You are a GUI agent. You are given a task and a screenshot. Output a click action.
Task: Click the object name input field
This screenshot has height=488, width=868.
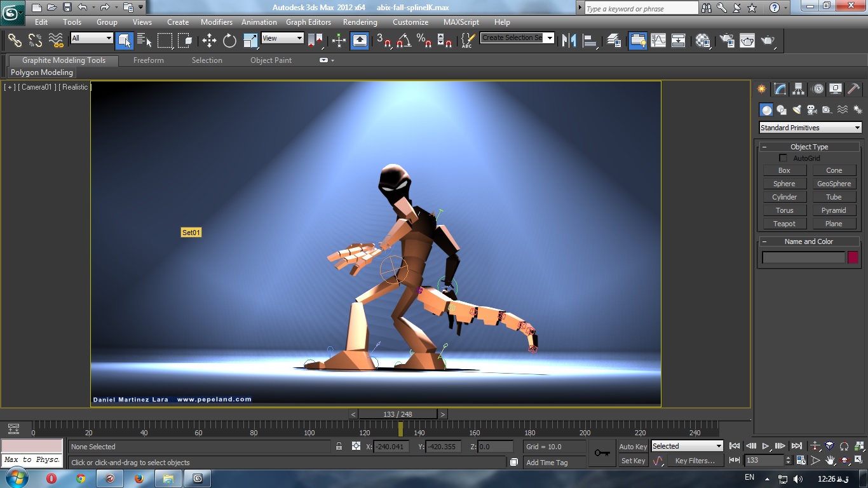(804, 257)
